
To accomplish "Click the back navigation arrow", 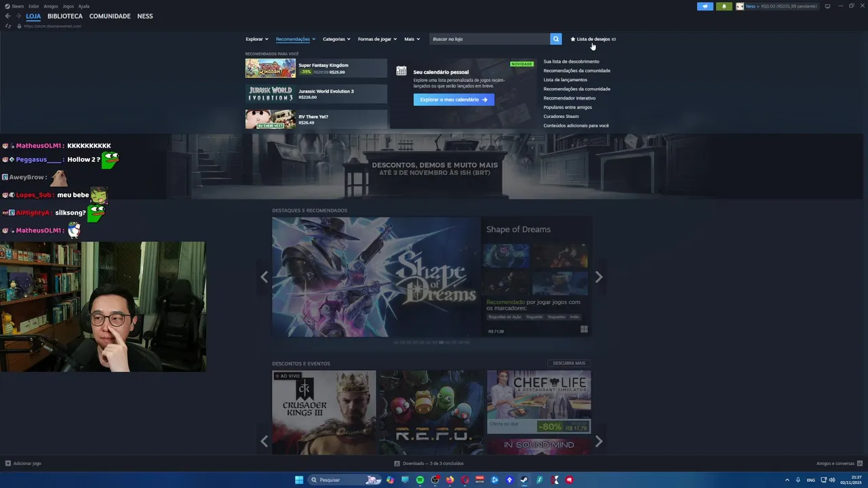I will 7,16.
